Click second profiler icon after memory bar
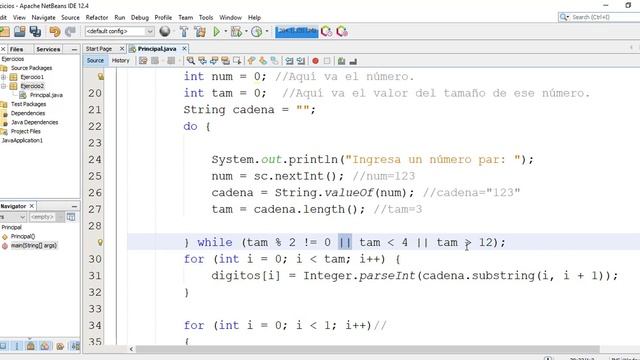640x360 pixels. point(342,31)
